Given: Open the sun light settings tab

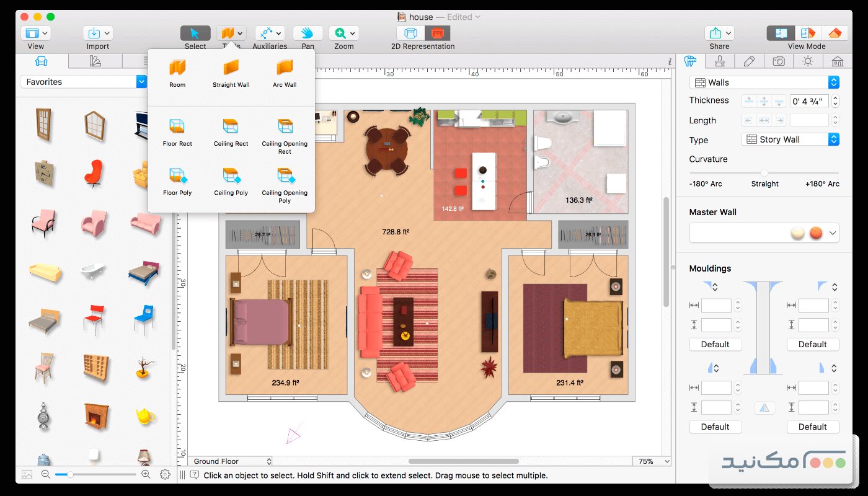Looking at the screenshot, I should click(x=807, y=61).
